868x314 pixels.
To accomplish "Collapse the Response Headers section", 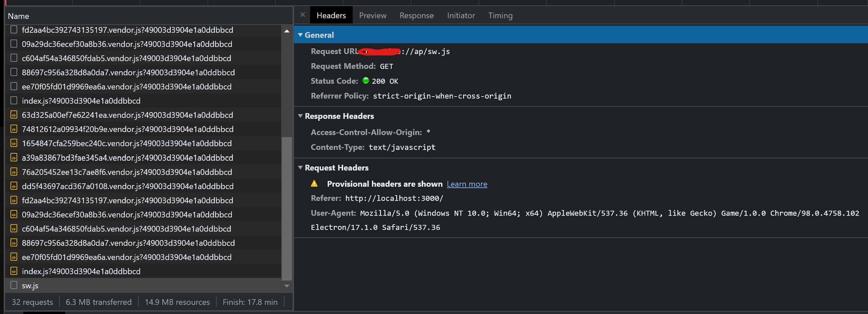I will pyautogui.click(x=300, y=116).
